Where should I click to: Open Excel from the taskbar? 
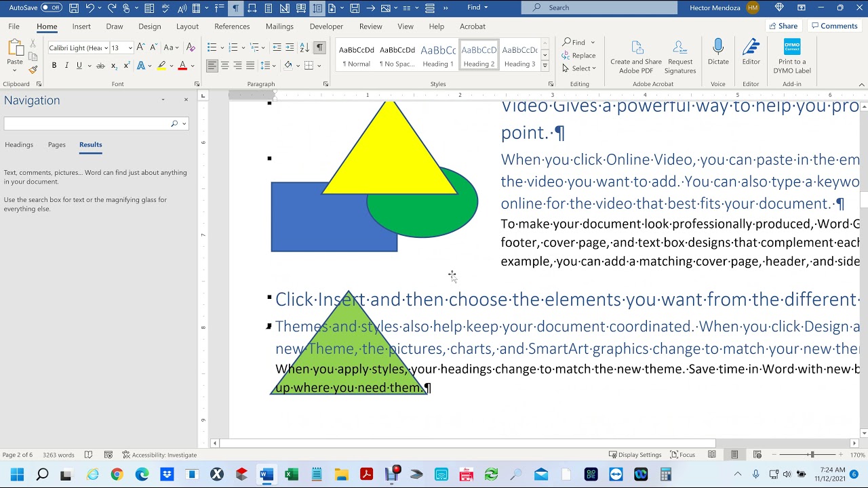pyautogui.click(x=292, y=474)
